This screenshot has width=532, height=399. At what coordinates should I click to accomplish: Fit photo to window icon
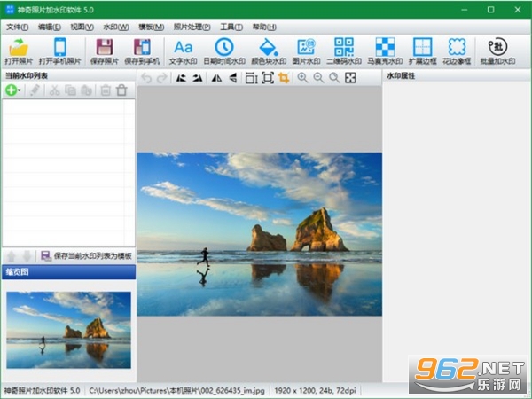(350, 78)
